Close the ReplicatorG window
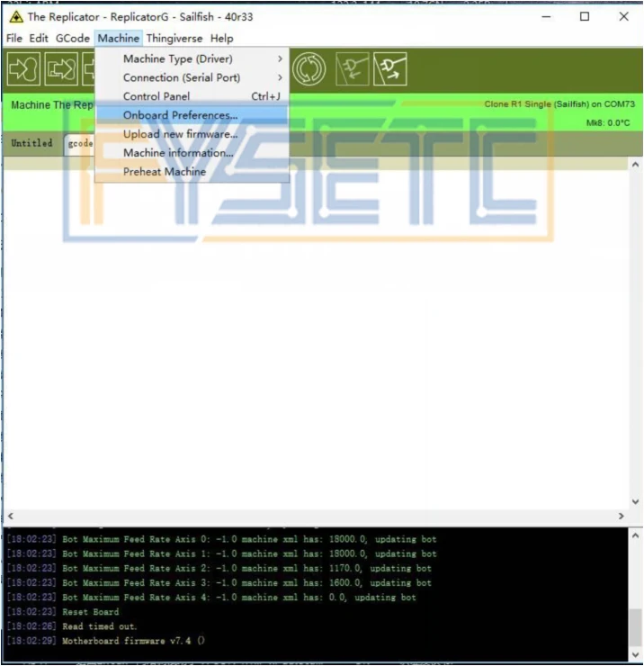This screenshot has width=644, height=666. coord(623,17)
